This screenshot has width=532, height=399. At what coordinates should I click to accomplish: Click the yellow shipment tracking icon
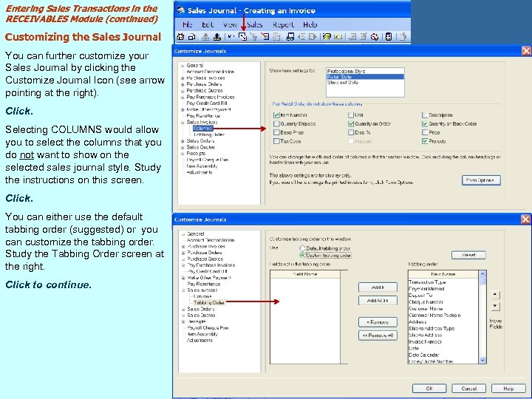point(327,37)
